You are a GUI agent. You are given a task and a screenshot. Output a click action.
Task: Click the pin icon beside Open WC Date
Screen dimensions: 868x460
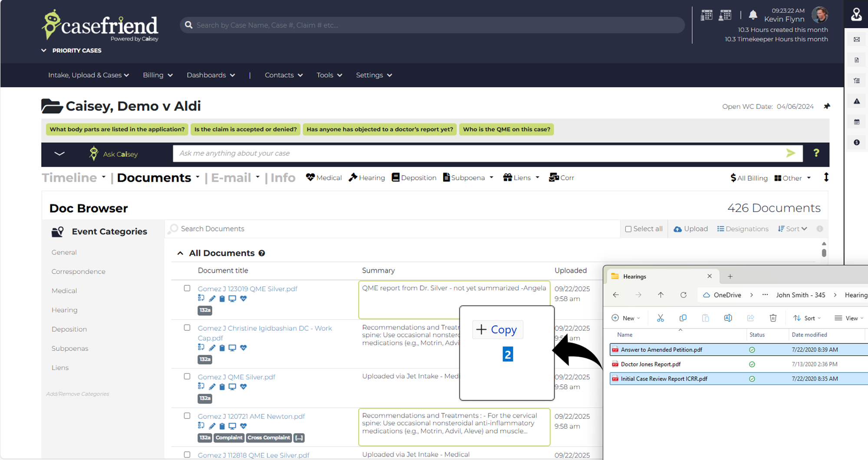827,106
